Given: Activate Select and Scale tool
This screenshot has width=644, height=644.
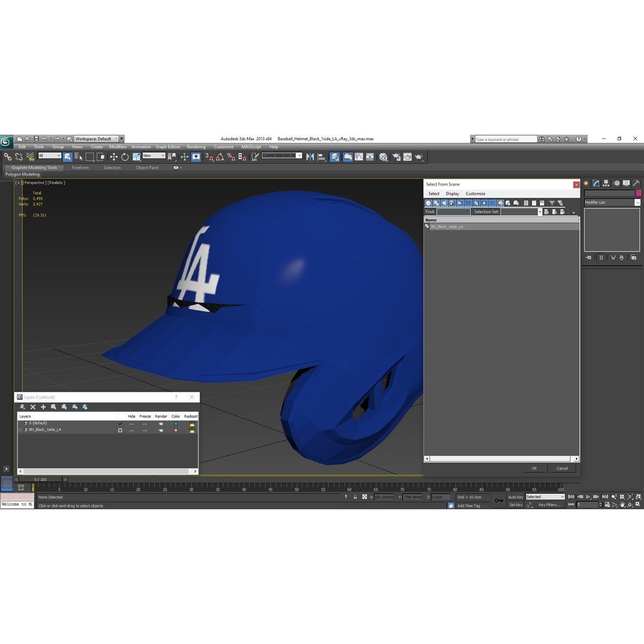Looking at the screenshot, I should pos(137,156).
